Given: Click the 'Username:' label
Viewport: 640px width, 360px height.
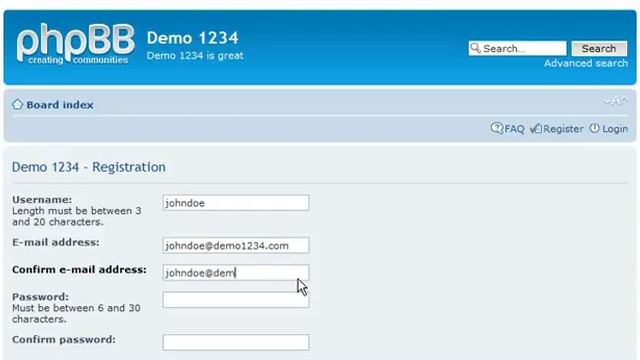Looking at the screenshot, I should [x=42, y=200].
